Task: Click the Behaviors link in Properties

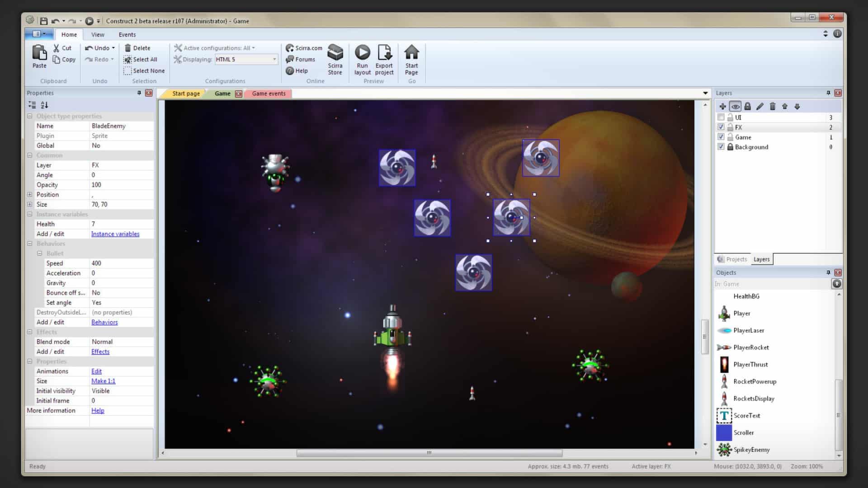Action: tap(104, 322)
